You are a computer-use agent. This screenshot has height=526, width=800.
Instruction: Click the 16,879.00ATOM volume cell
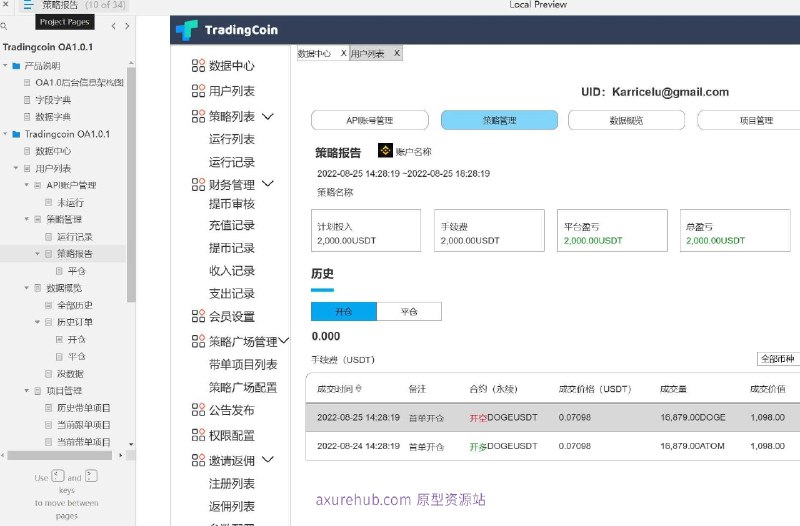coord(692,446)
